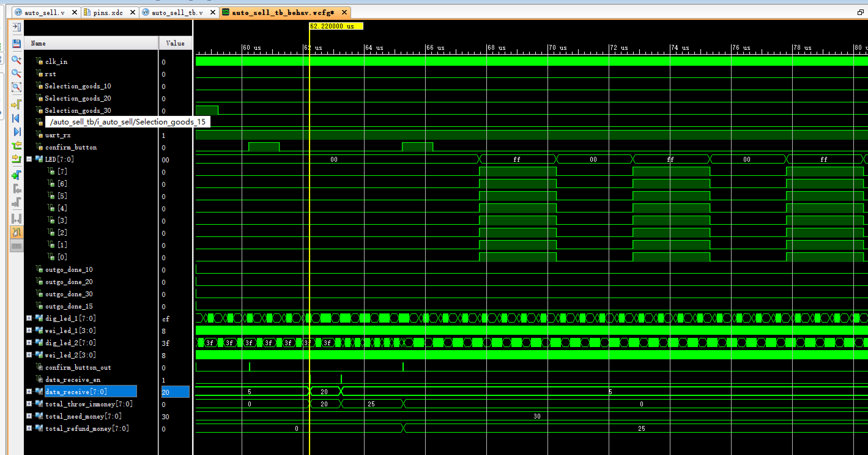868x455 pixels.
Task: Click the bottom greyed ruler toolbar icon
Action: [x=17, y=246]
